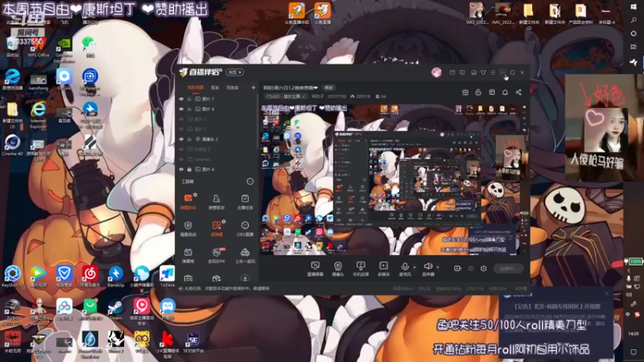
Task: Click the stream preview canvas
Action: [390, 179]
